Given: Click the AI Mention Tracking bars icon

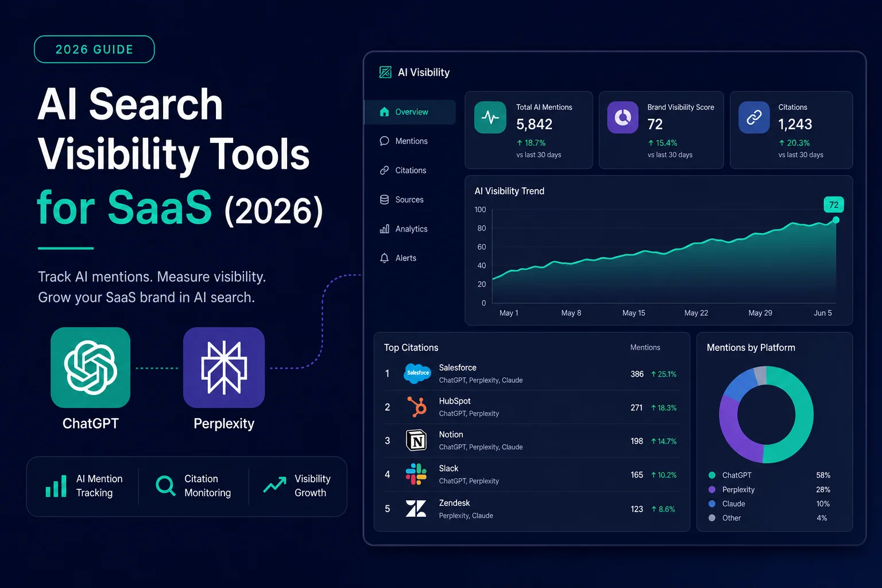Looking at the screenshot, I should click(x=56, y=486).
